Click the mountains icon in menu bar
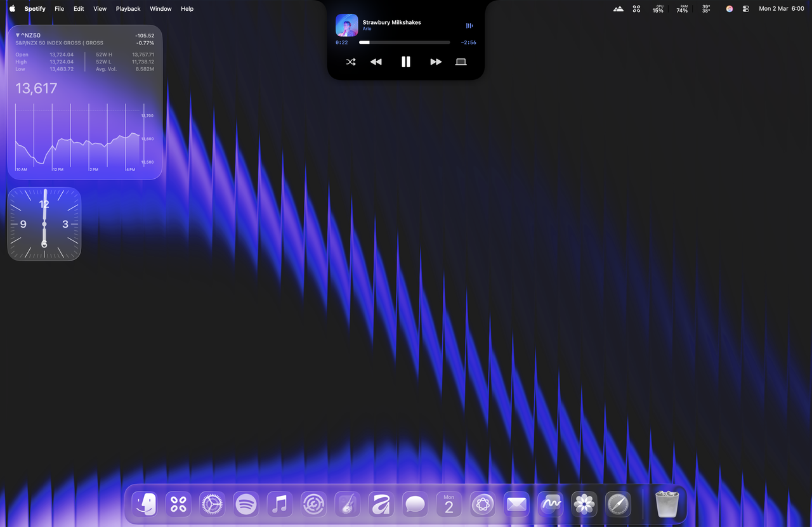This screenshot has height=527, width=812. pyautogui.click(x=619, y=9)
